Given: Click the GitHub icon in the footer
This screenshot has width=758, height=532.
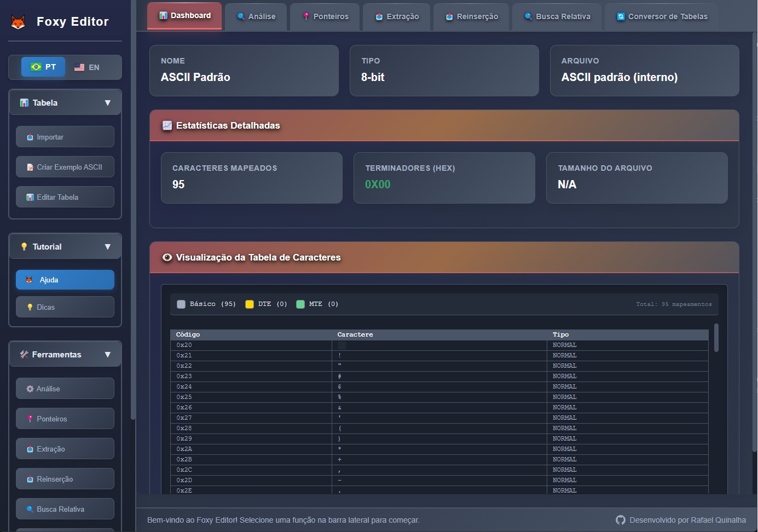Looking at the screenshot, I should pos(620,520).
